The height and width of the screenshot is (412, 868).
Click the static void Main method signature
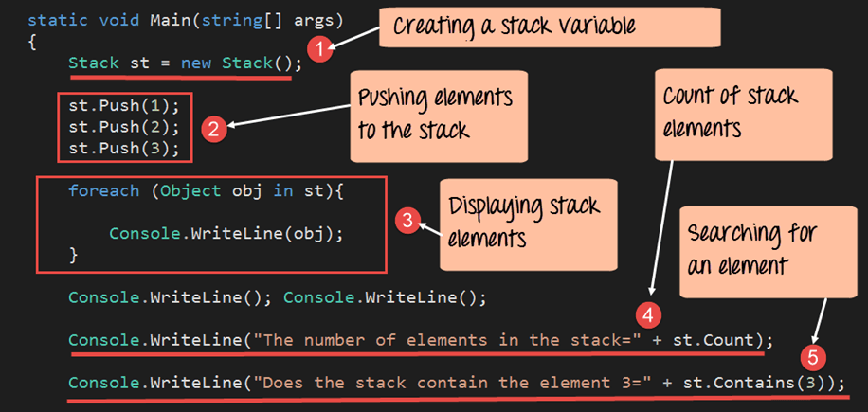pyautogui.click(x=185, y=20)
